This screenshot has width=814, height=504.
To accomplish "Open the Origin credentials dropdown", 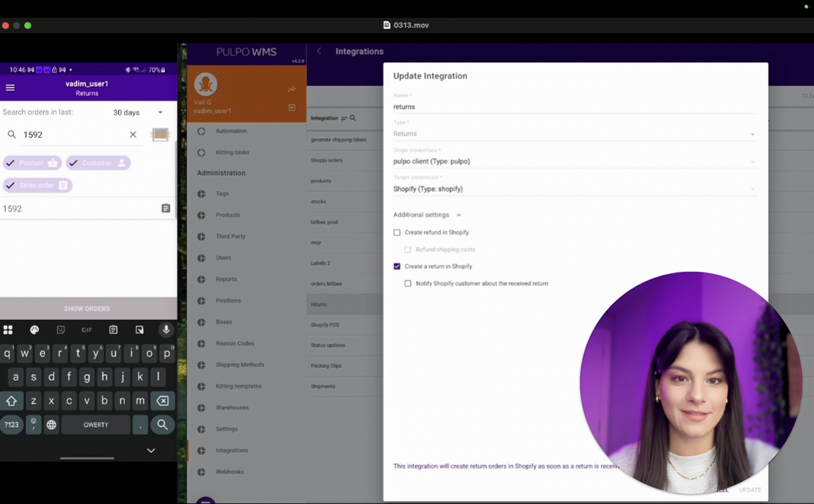I will (575, 161).
